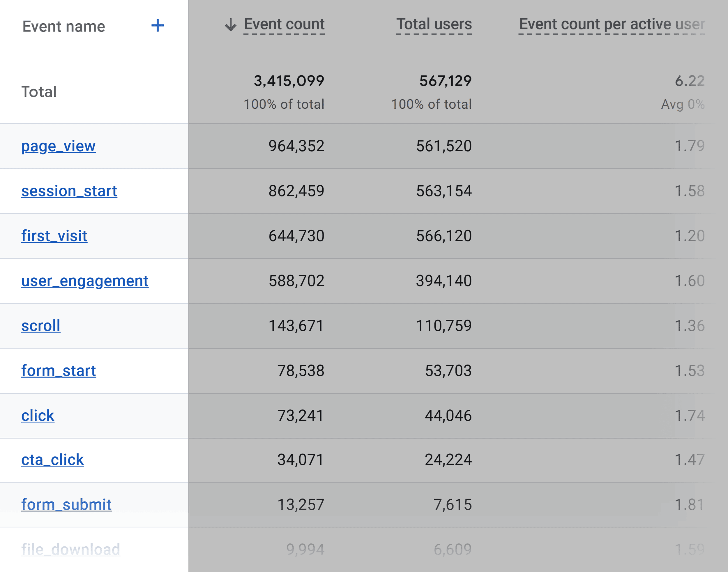Screen dimensions: 728x572
Task: Click file_download event count 9,994
Action: [305, 549]
